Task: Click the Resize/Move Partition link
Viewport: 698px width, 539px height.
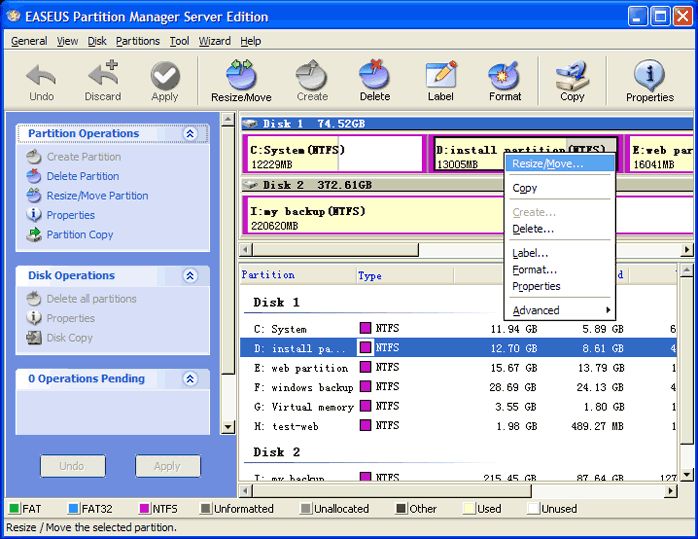Action: click(97, 195)
